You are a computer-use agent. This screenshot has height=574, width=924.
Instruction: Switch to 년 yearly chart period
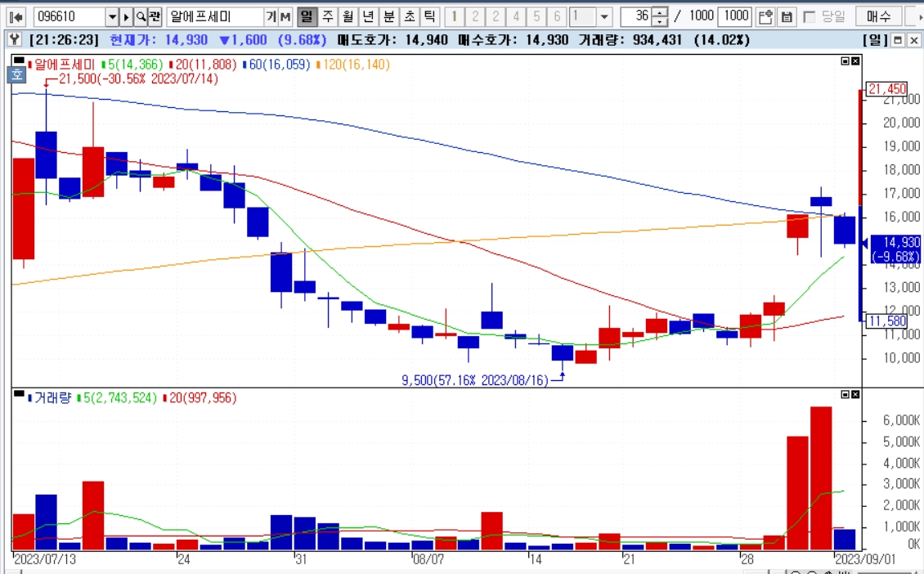(x=368, y=16)
